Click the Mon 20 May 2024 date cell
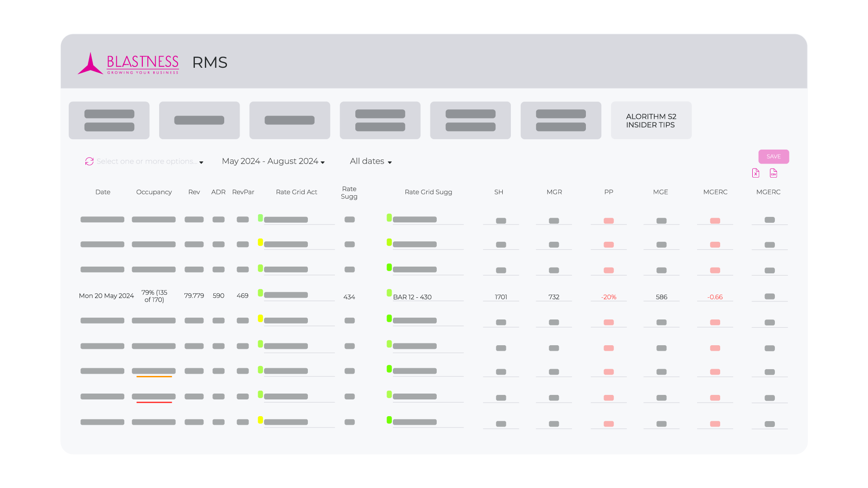 click(x=106, y=296)
